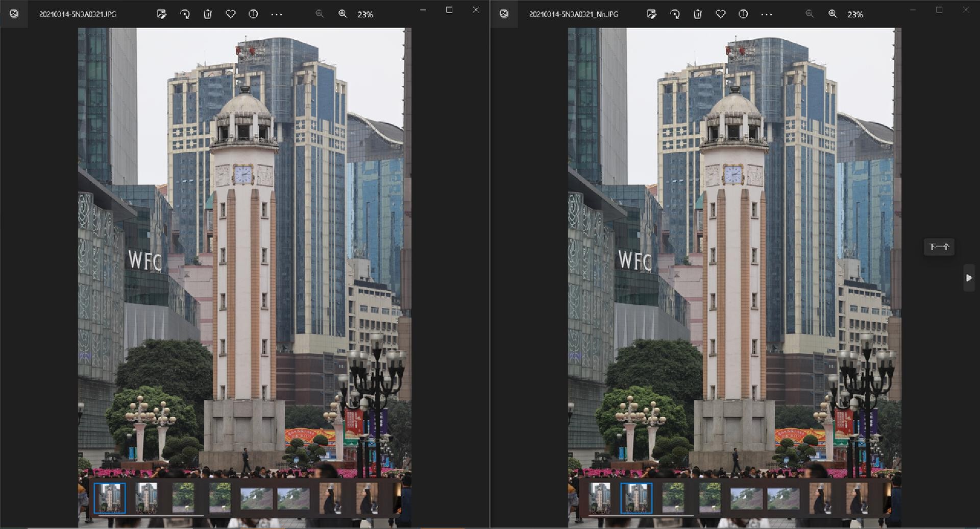980x529 pixels.
Task: Expand the three-dot menu in right window
Action: pyautogui.click(x=767, y=14)
